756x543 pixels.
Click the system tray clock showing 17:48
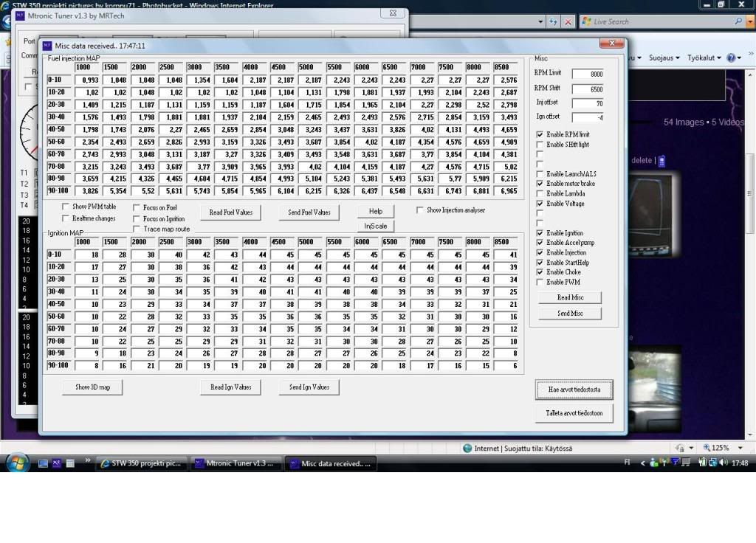click(x=740, y=463)
